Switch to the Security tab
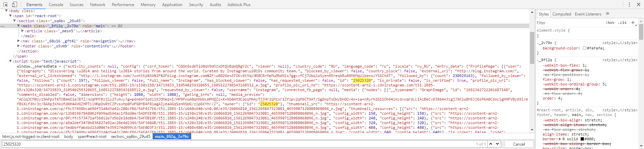Screen dimensions: 644x149 point(196,5)
